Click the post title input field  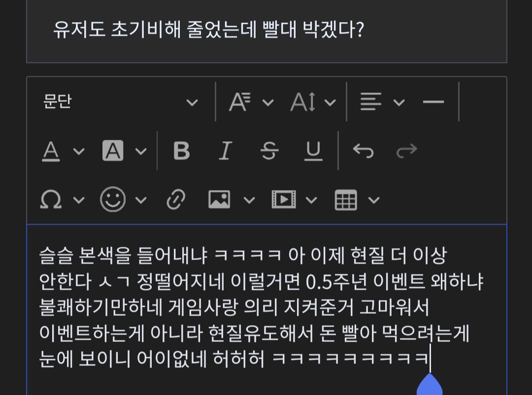(x=266, y=31)
